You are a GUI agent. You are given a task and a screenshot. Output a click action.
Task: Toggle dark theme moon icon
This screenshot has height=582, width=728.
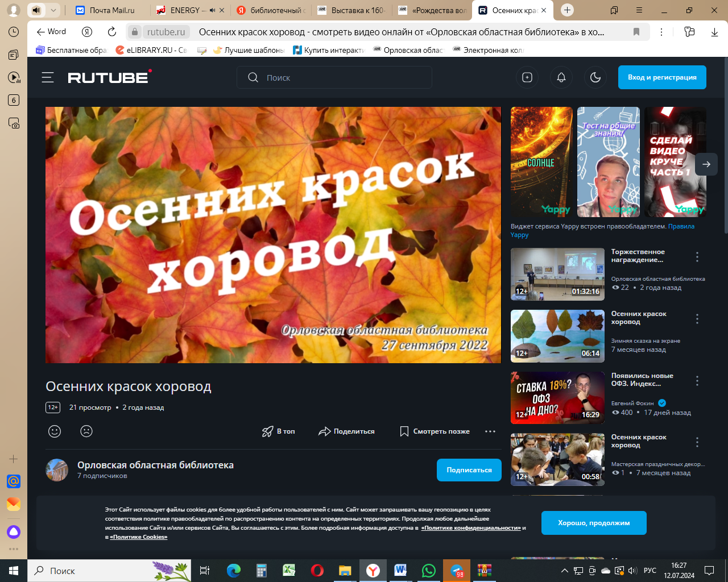(x=595, y=77)
